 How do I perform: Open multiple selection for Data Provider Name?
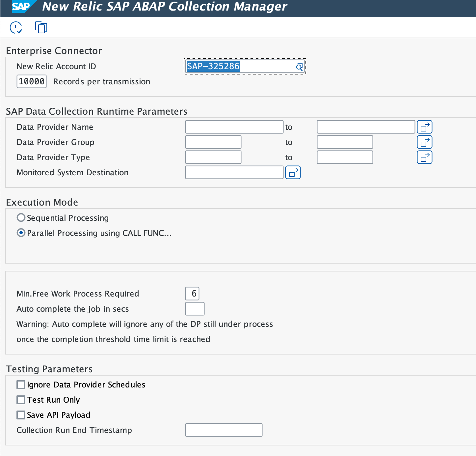point(424,127)
